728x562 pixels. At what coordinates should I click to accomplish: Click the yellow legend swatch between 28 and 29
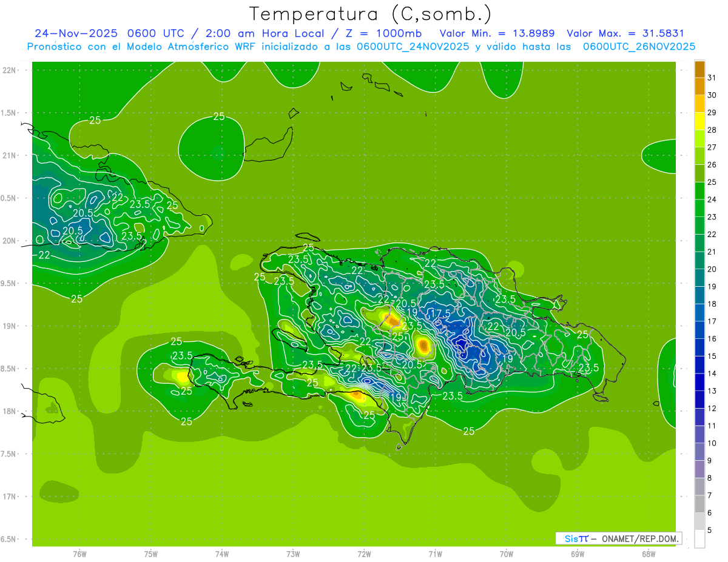tap(699, 121)
